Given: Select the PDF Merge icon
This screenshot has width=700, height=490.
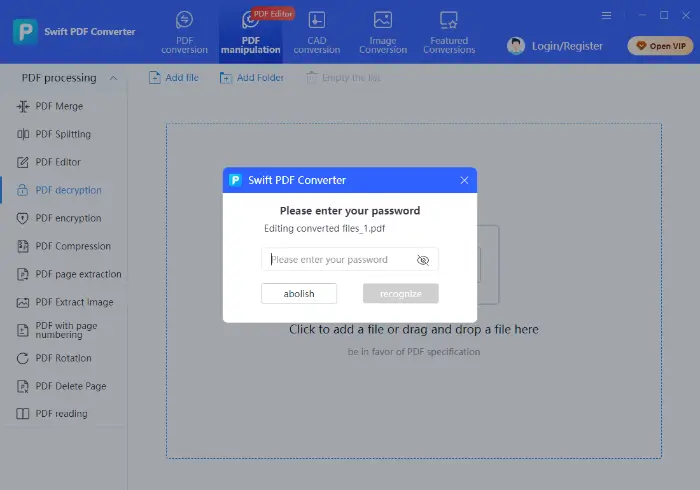Looking at the screenshot, I should 23,106.
